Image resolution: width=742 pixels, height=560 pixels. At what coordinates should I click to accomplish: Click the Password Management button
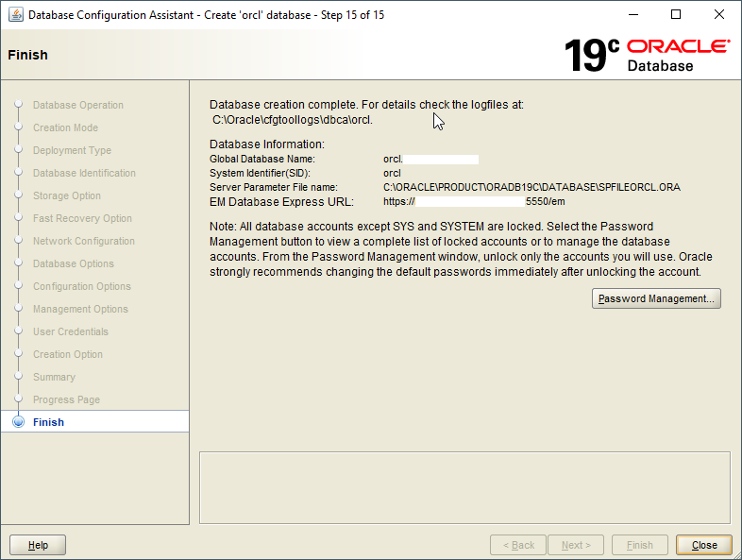(656, 298)
